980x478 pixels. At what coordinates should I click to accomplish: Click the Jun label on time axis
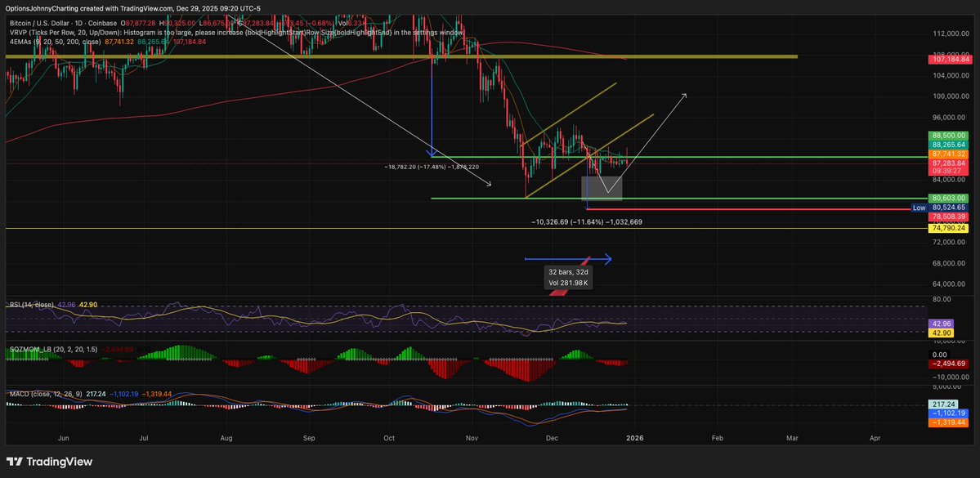click(63, 439)
